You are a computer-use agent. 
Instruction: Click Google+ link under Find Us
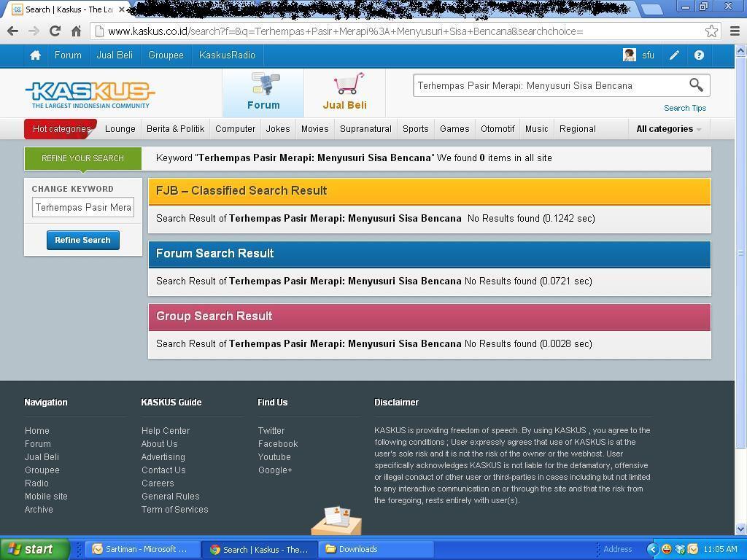275,470
